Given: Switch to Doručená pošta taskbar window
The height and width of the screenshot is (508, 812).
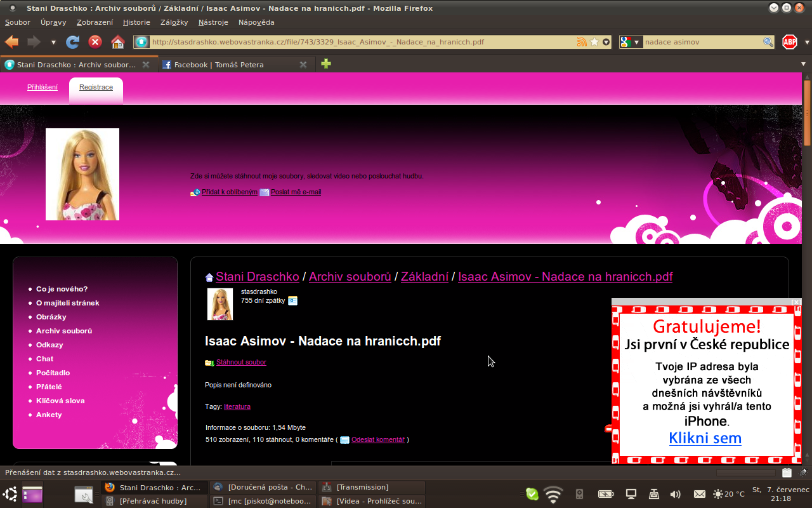Looking at the screenshot, I should [263, 487].
